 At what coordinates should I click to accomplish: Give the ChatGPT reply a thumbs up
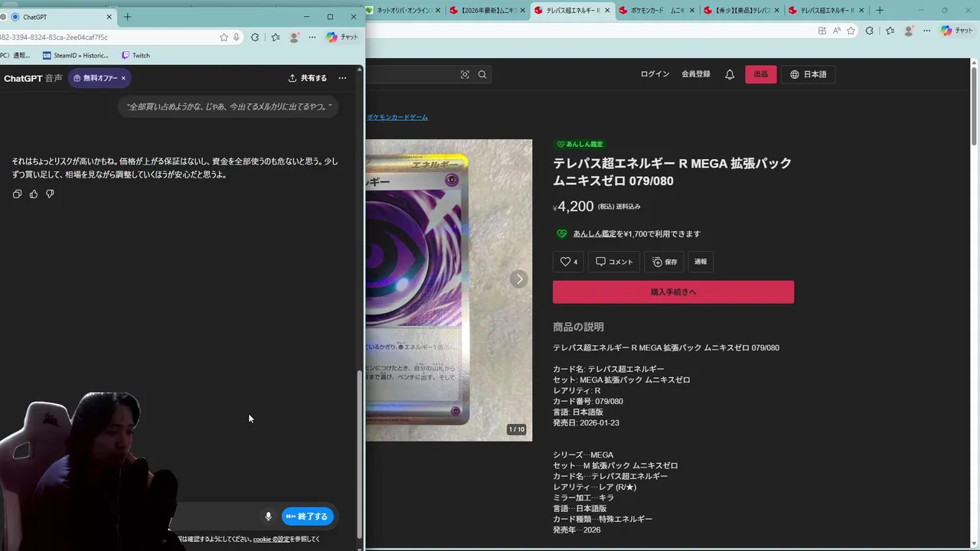pos(34,194)
